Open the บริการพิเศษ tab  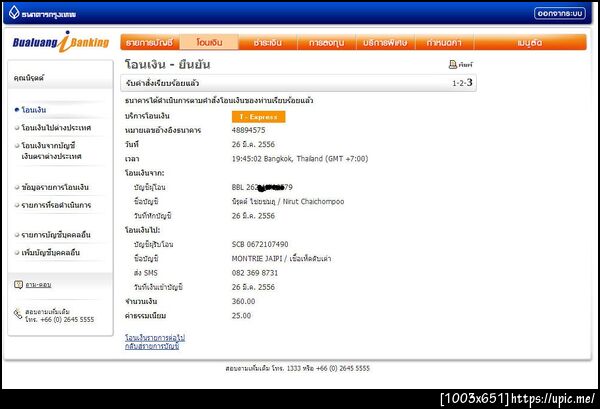pos(385,42)
